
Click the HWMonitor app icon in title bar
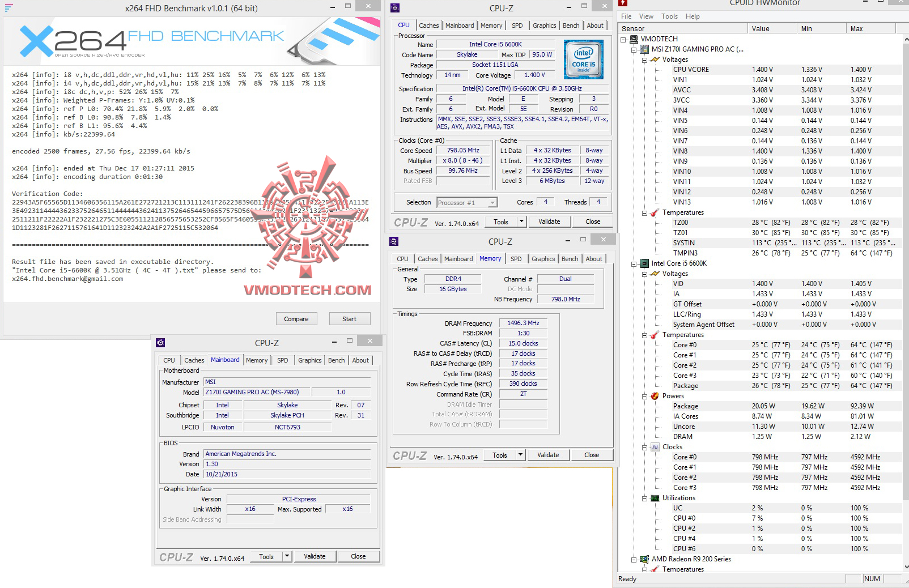point(623,3)
